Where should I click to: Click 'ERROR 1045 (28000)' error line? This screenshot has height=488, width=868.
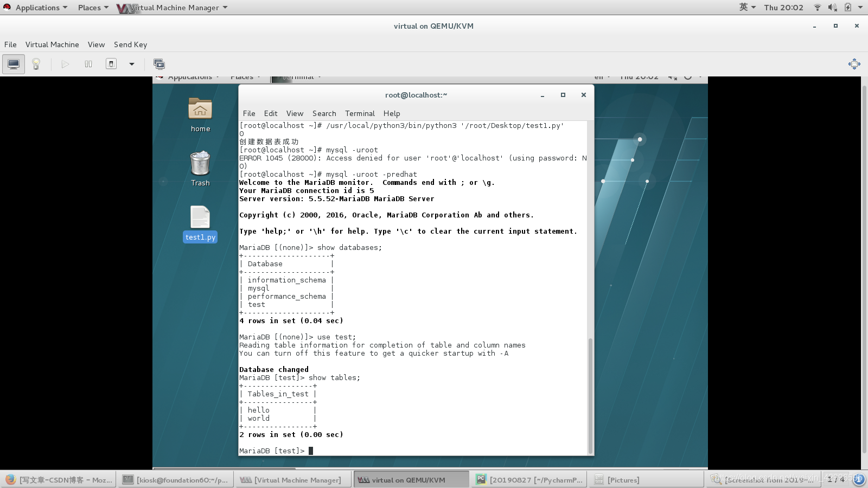(413, 162)
